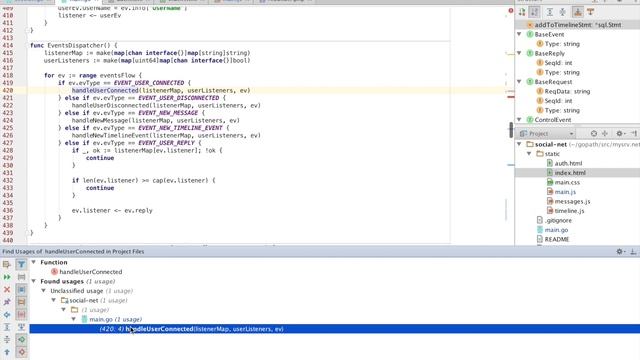Expand all usages in Find Usages tree
This screenshot has width=640, height=360.
7,327
